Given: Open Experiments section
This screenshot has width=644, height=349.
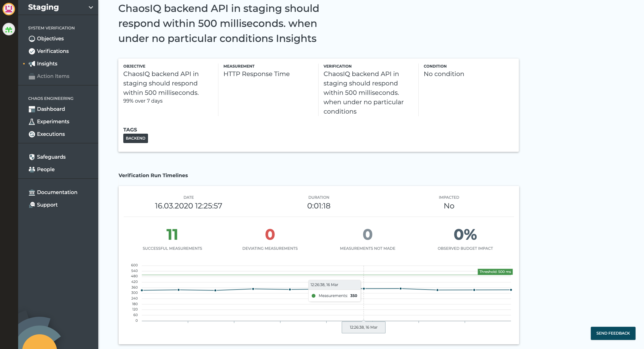Looking at the screenshot, I should (x=53, y=121).
